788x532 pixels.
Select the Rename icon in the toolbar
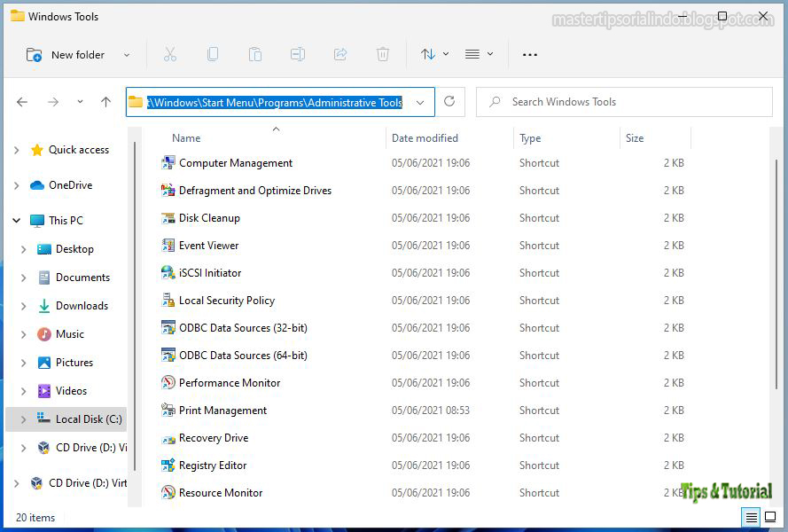[x=298, y=54]
